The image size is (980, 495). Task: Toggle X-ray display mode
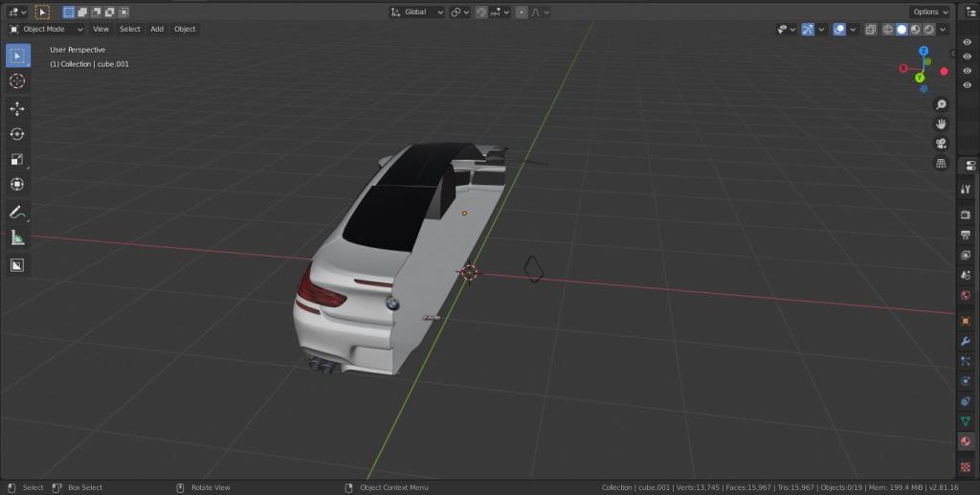pyautogui.click(x=870, y=30)
